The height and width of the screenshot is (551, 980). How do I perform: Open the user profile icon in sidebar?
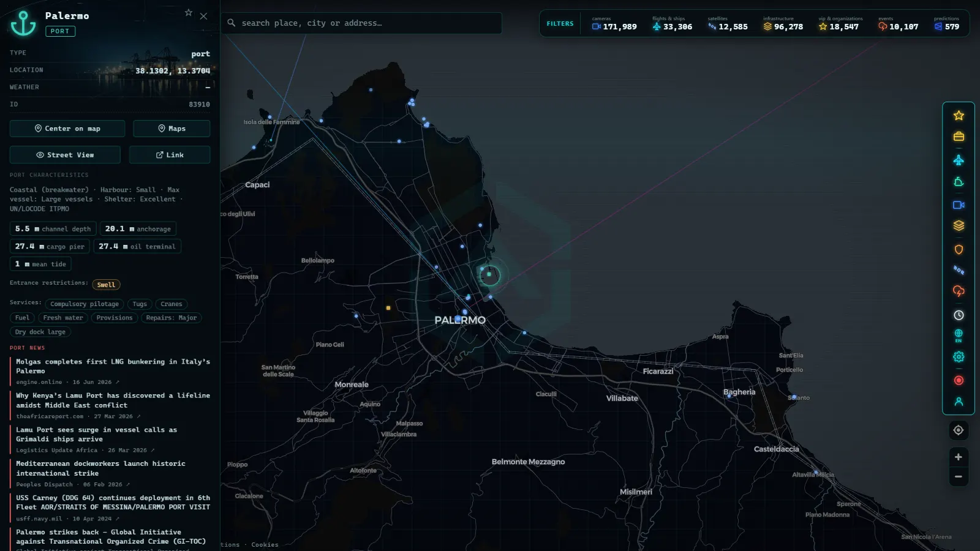(959, 402)
